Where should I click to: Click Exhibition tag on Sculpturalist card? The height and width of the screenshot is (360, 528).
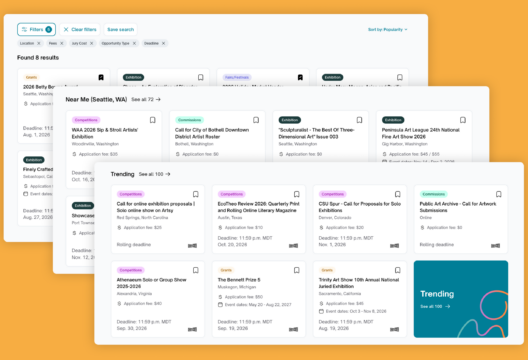pyautogui.click(x=290, y=120)
